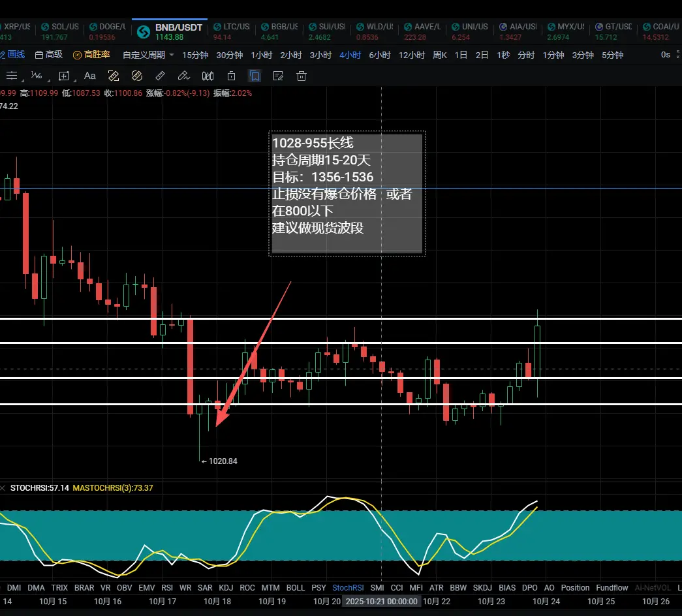
Task: Select the Fibonacci percentage tool icon
Action: pos(37,76)
